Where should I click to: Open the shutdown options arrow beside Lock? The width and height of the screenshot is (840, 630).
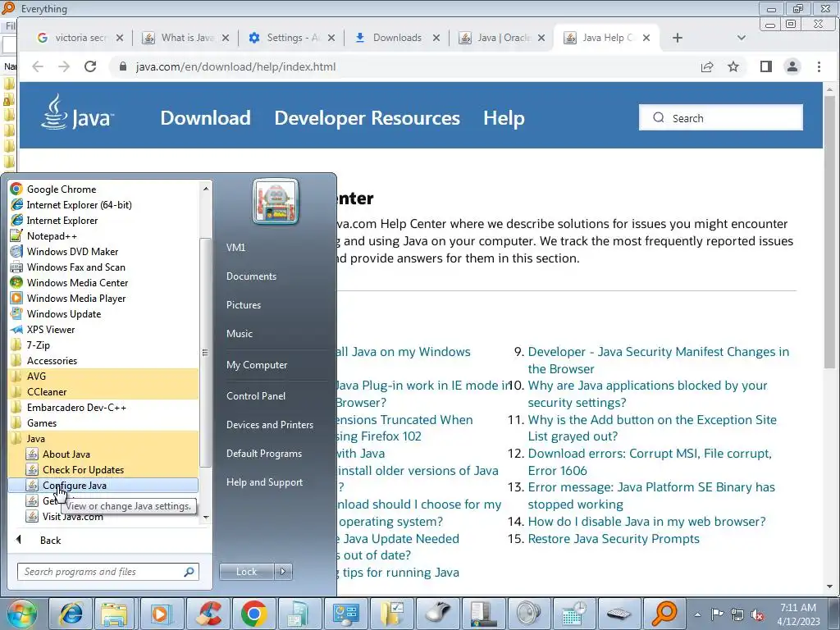point(283,572)
